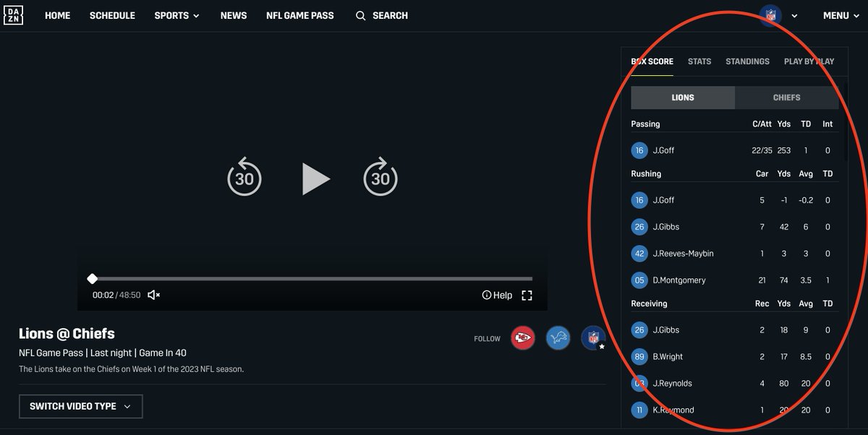Click the search magnifier icon

click(x=360, y=15)
